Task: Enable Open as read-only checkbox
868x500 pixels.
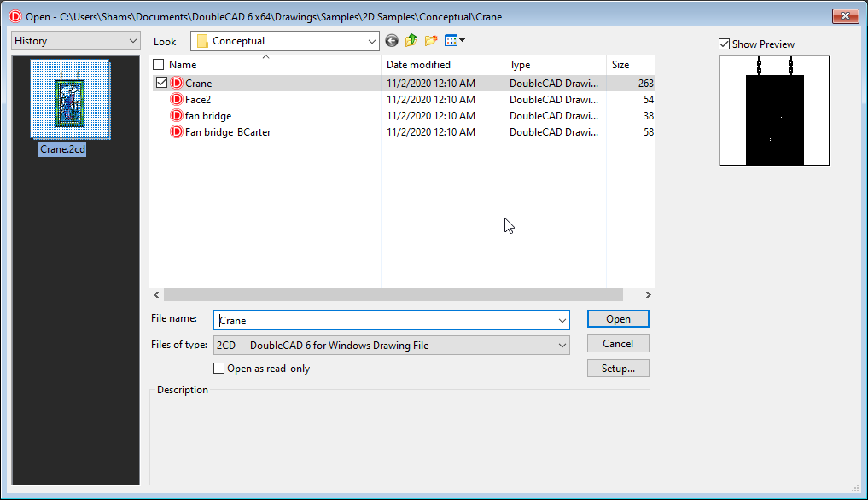Action: click(218, 369)
